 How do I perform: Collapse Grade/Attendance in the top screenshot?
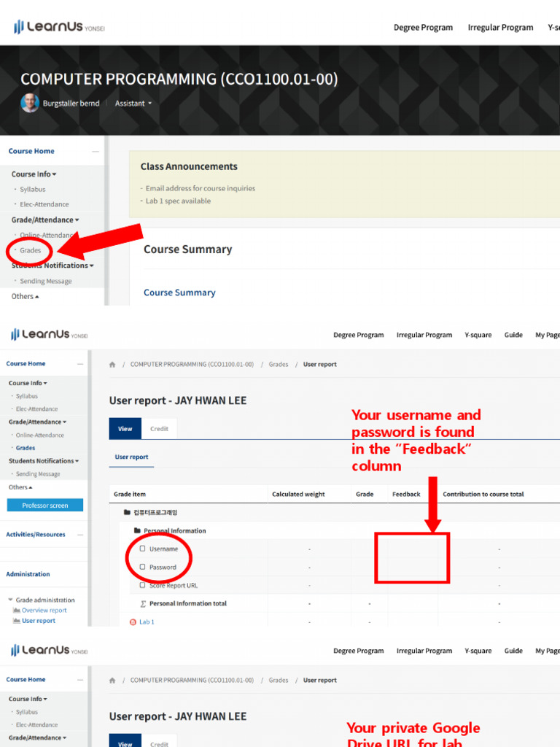[x=45, y=220]
